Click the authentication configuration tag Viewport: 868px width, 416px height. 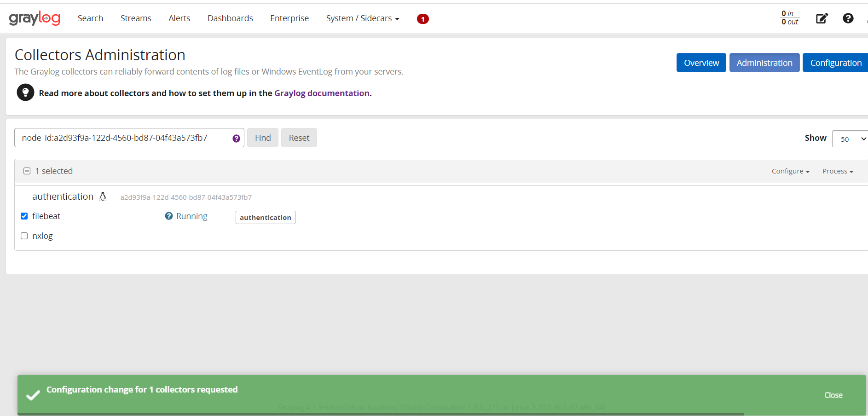(266, 217)
